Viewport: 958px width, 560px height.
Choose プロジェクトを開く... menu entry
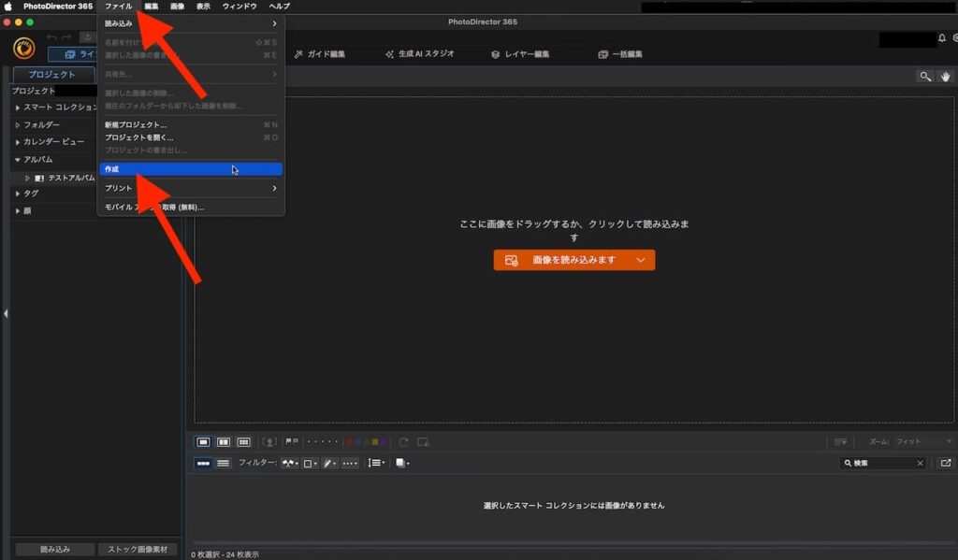[191, 137]
